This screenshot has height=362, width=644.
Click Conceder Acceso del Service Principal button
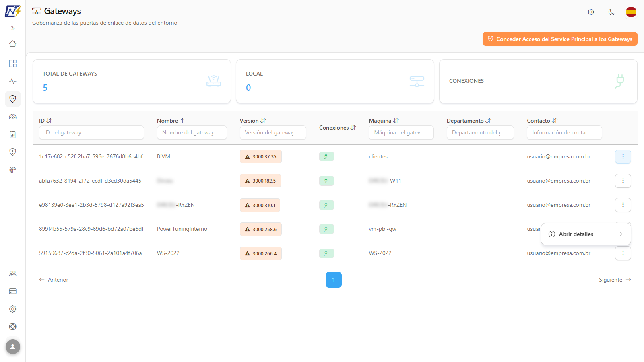(560, 39)
